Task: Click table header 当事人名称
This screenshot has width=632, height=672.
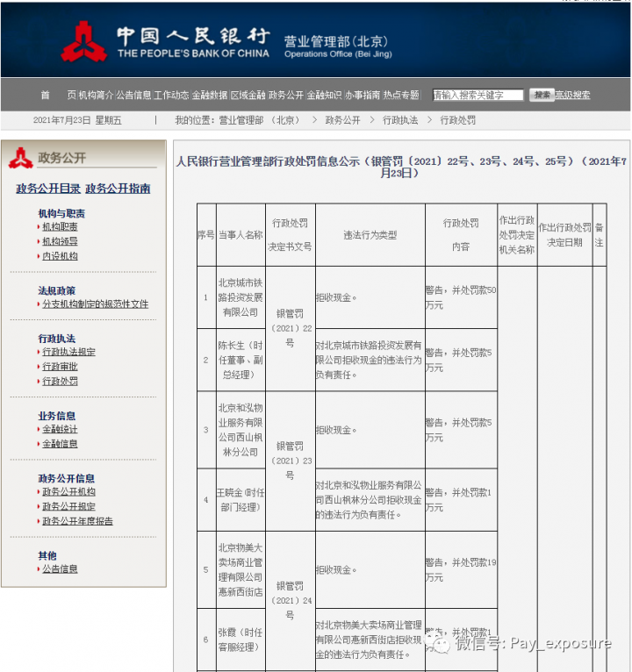Action: pos(241,235)
